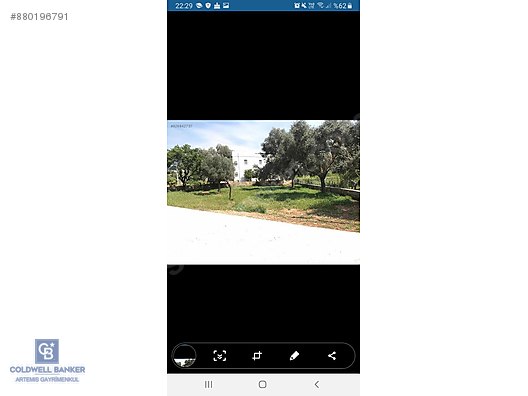Tap the scroll capture icon
Image resolution: width=528 pixels, height=396 pixels.
point(220,356)
